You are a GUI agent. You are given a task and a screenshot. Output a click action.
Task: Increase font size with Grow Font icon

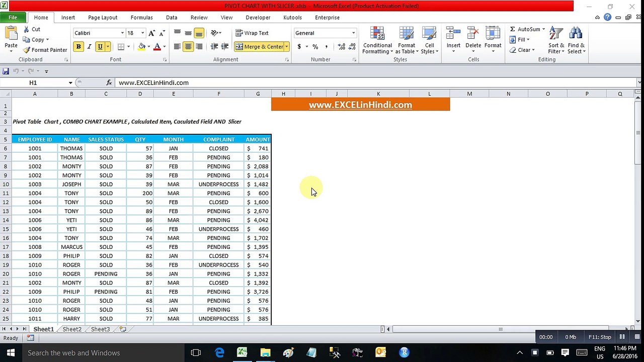(152, 33)
